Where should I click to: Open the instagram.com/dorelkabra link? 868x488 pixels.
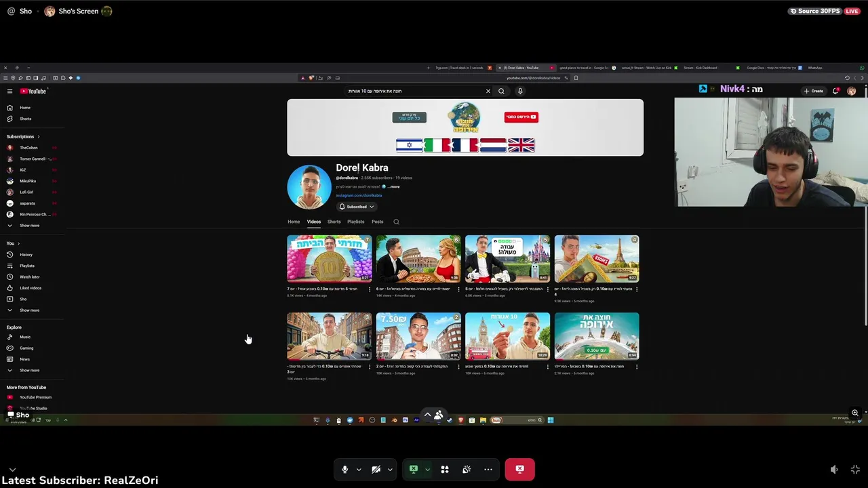[359, 195]
